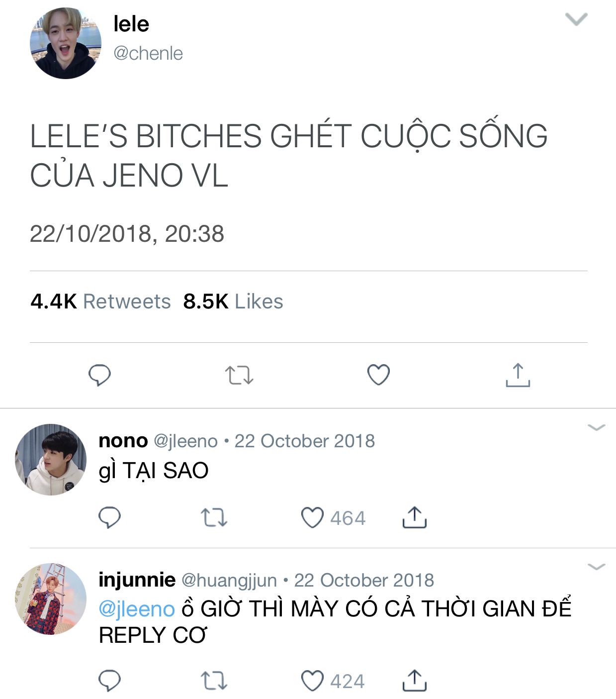Open injunnie's profile avatar
Image resolution: width=616 pixels, height=699 pixels.
(51, 599)
